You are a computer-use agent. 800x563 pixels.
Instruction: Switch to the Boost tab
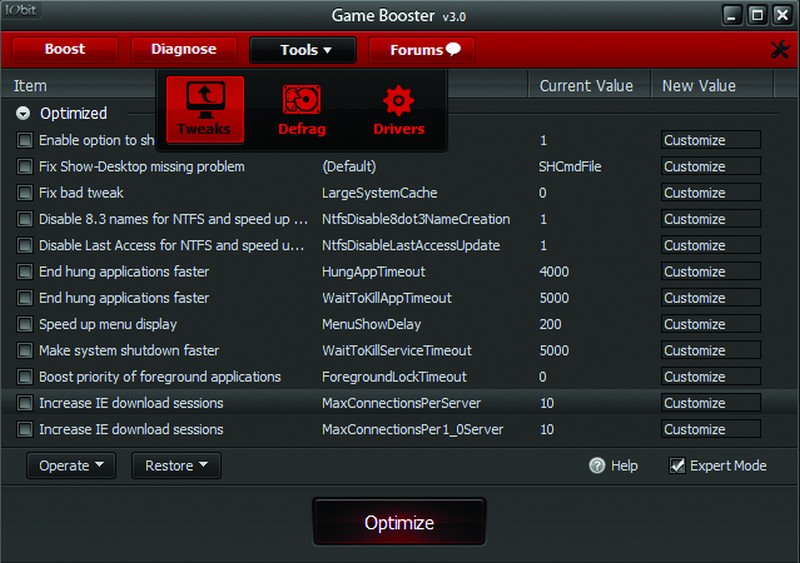point(65,50)
